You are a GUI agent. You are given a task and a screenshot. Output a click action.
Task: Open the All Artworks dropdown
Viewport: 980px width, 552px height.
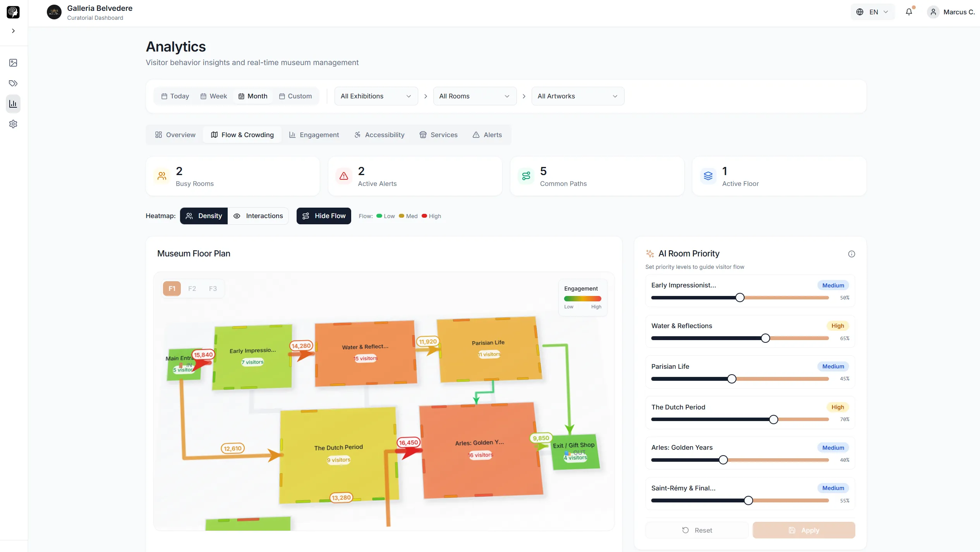[x=577, y=96]
